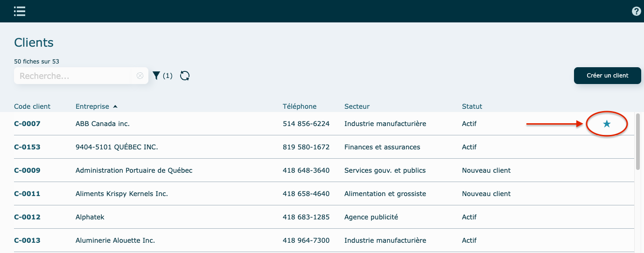Viewport: 644px width, 253px height.
Task: Open client code C-0013
Action: click(x=27, y=240)
